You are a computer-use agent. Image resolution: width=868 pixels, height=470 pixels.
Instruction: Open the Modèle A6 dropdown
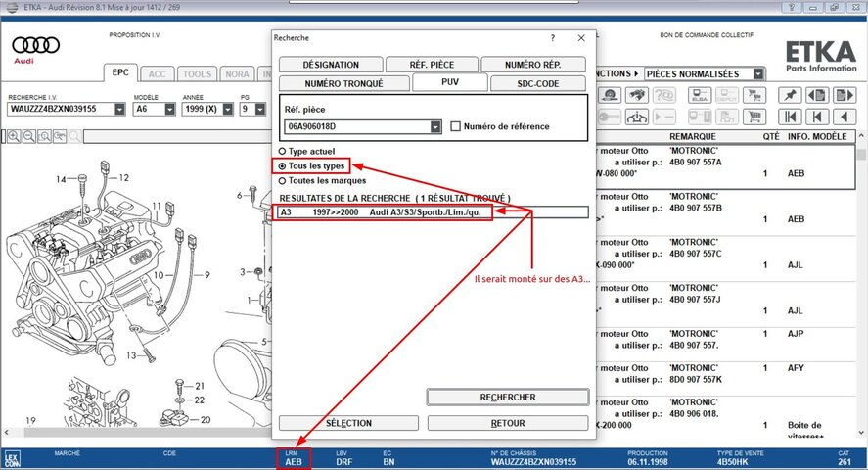tap(170, 109)
